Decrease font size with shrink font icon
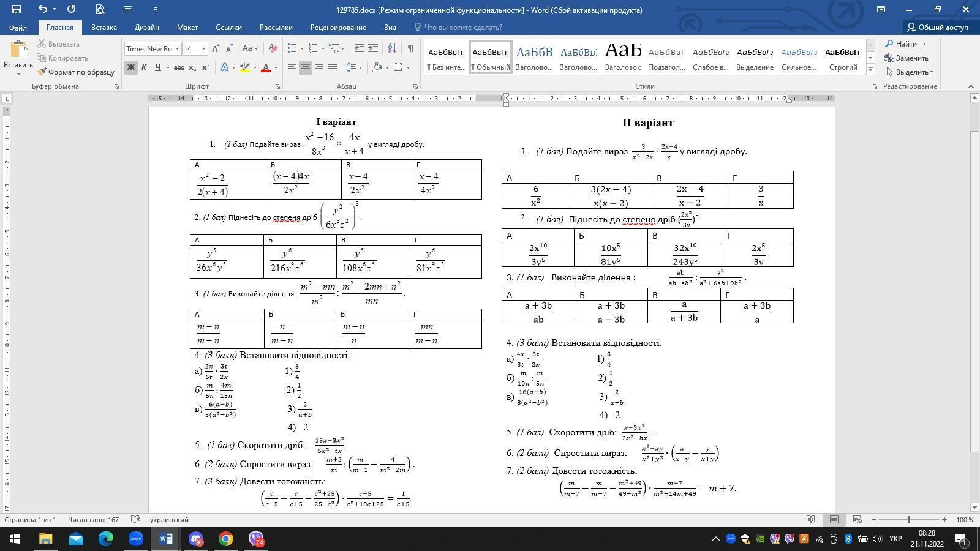 (x=230, y=48)
